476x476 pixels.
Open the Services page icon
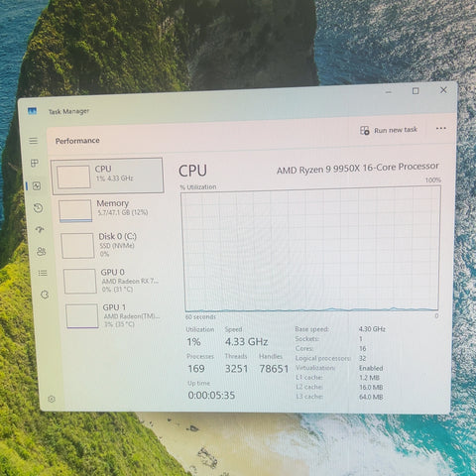click(x=45, y=295)
